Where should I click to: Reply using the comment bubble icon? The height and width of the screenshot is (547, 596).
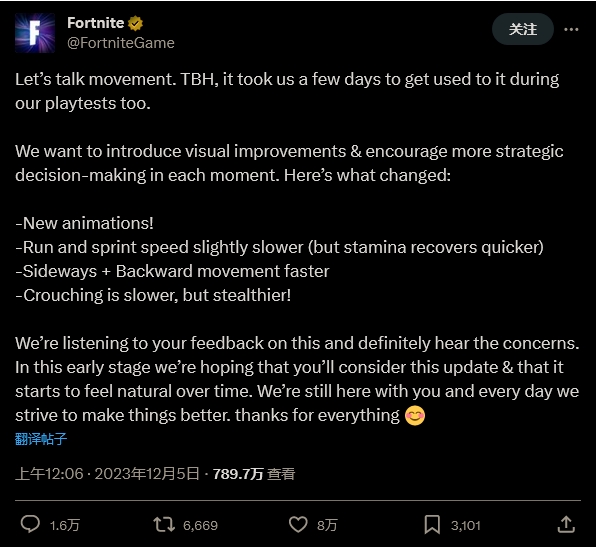coord(30,525)
